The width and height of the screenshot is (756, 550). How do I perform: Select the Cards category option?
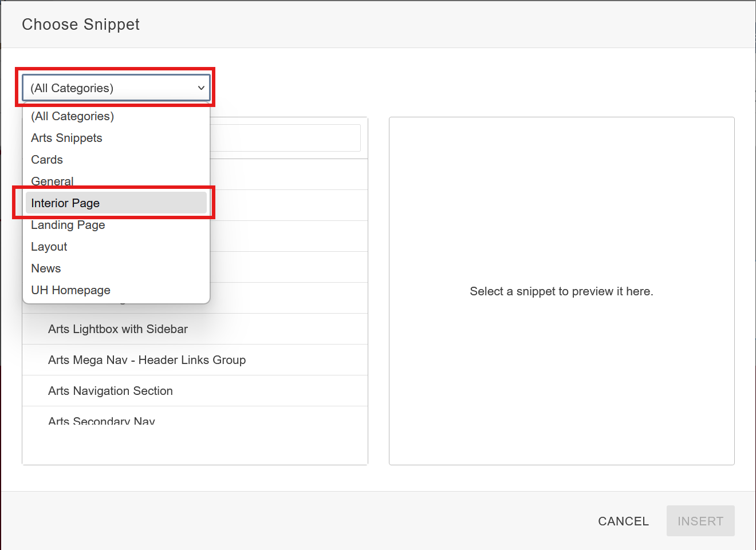coord(47,160)
